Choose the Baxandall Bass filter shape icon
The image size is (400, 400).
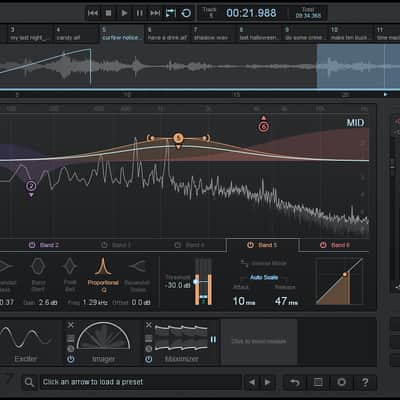[6, 266]
